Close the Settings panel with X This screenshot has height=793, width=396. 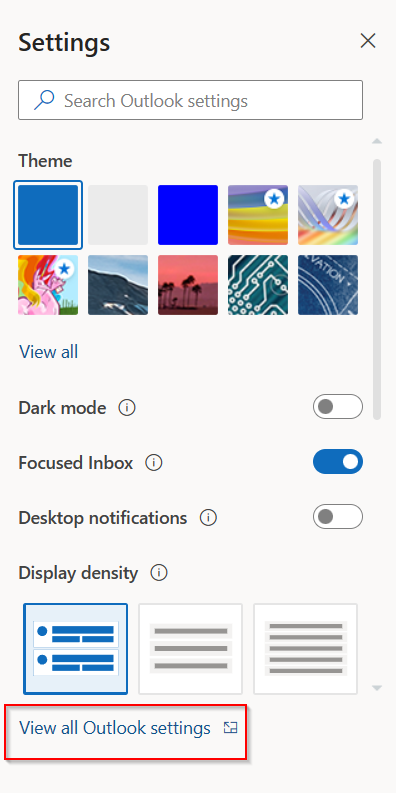pos(368,41)
